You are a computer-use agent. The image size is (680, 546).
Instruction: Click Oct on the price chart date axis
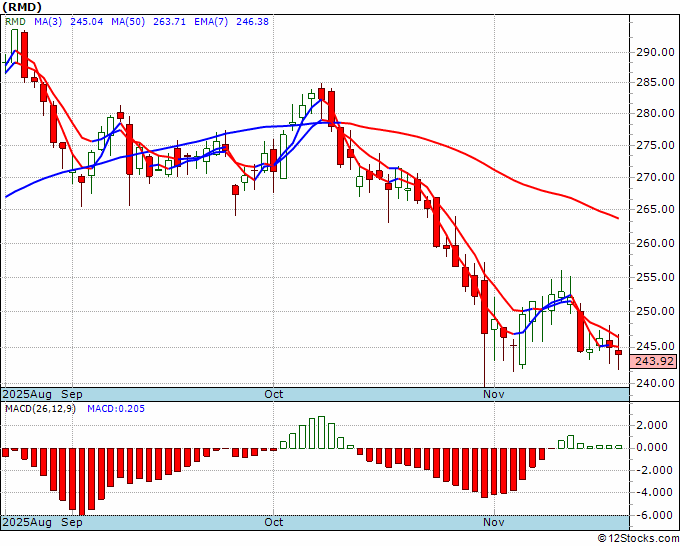coord(274,394)
